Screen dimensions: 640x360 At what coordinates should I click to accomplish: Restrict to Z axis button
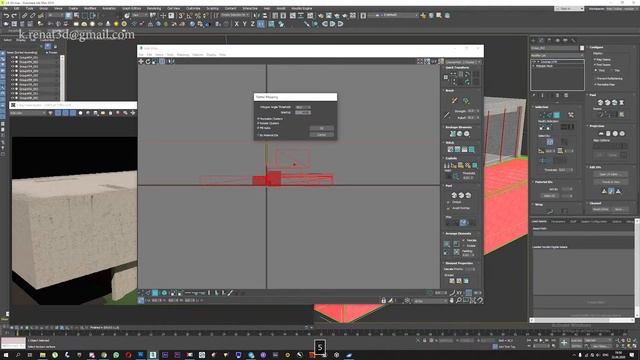click(253, 24)
